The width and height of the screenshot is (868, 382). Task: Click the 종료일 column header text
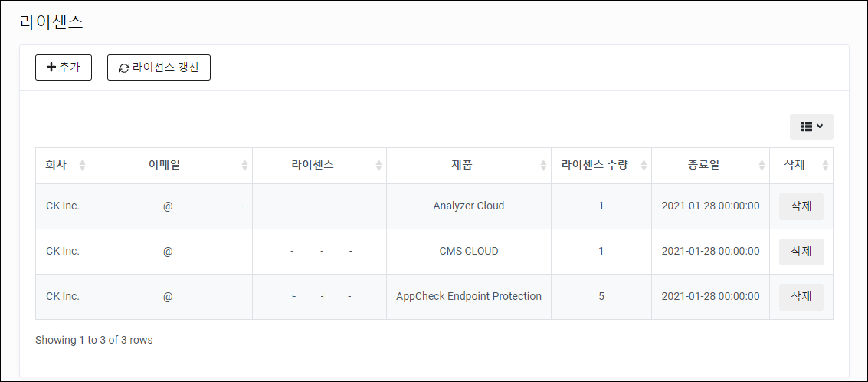pyautogui.click(x=710, y=165)
